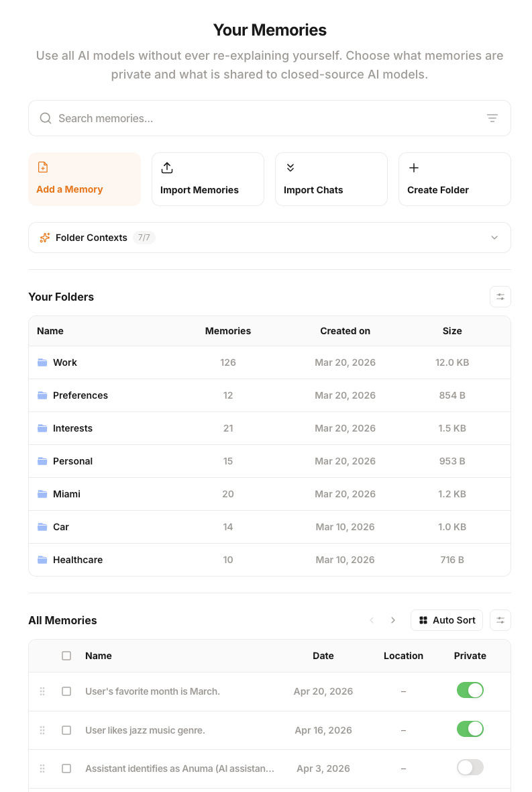Open All Memories view settings icon
The image size is (532, 792).
point(500,620)
